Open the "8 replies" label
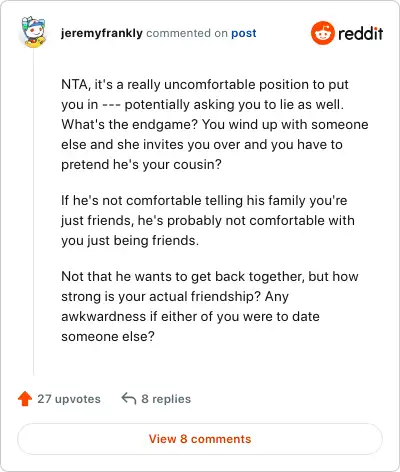This screenshot has width=400, height=472. pyautogui.click(x=166, y=399)
